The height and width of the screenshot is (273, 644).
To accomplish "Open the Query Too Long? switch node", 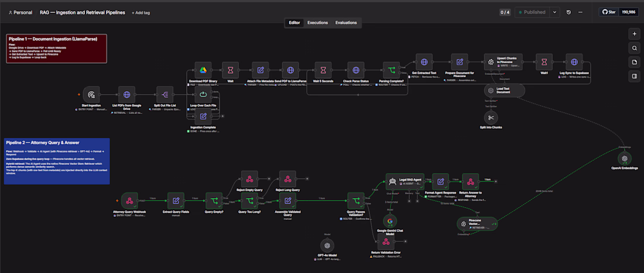I will (x=249, y=201).
